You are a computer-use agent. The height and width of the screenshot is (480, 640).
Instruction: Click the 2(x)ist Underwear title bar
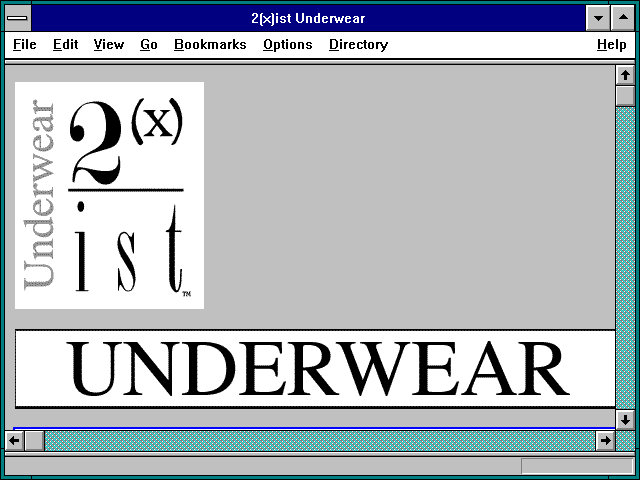point(308,18)
